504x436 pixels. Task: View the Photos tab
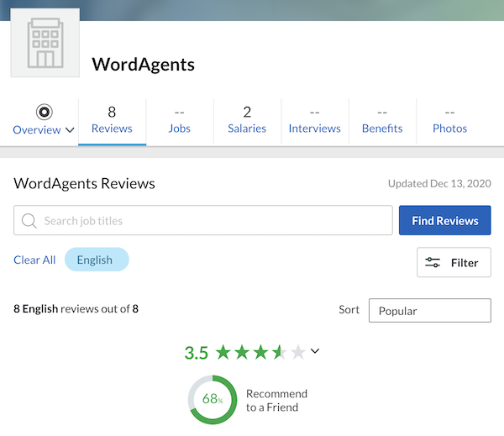coord(449,122)
